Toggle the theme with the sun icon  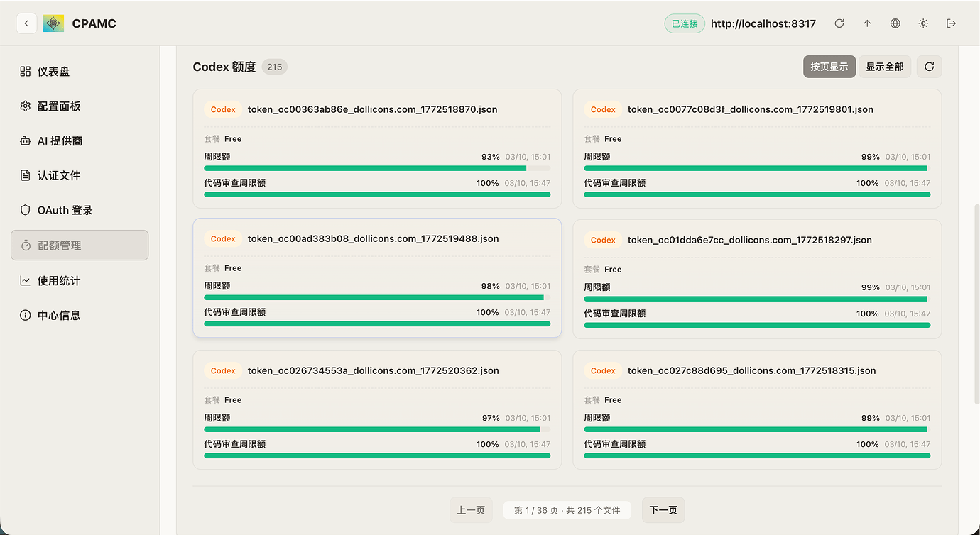(923, 23)
